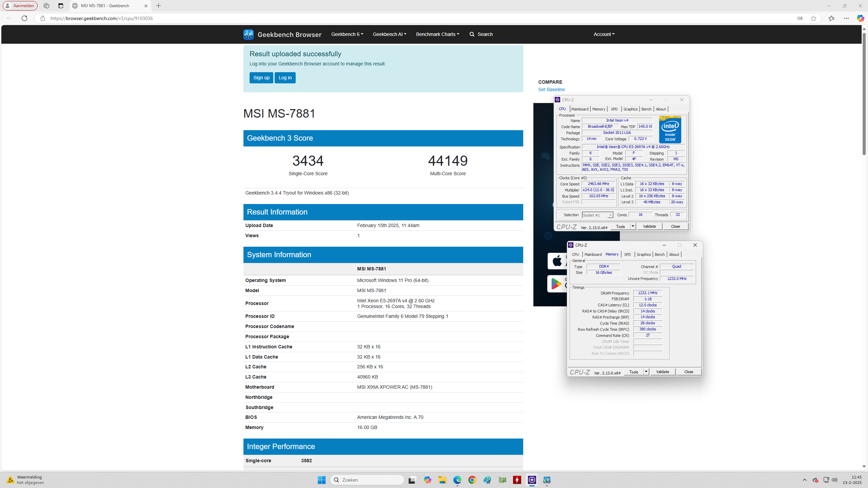Open About tab in upper CPU-Z window

pos(661,109)
